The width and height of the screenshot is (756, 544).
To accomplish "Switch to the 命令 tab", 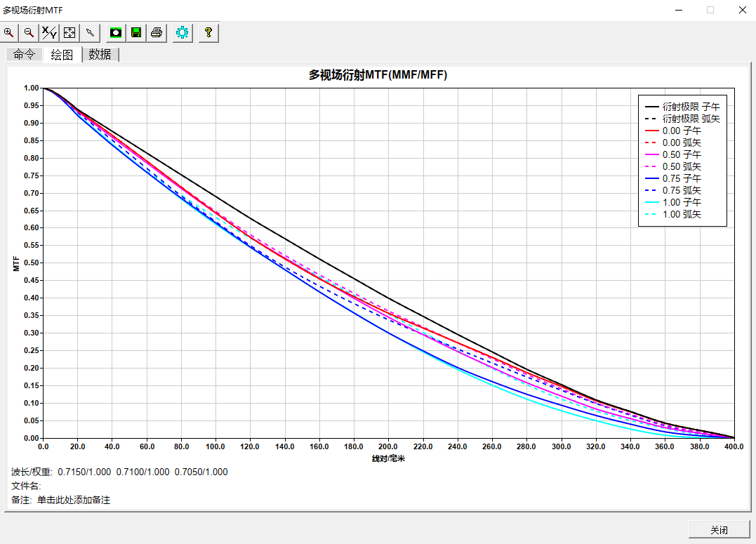I will click(x=24, y=54).
